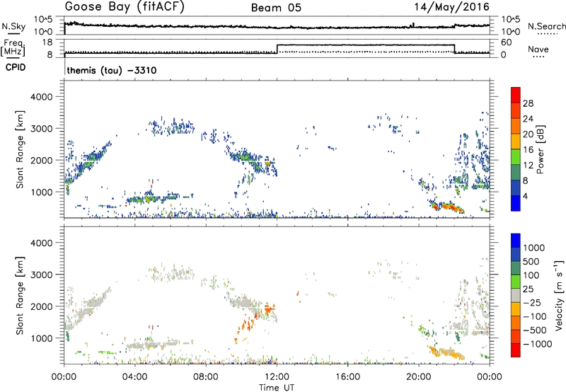Click the Slant Range [km] label of velocity panel
The height and width of the screenshot is (392, 566).
[20, 296]
